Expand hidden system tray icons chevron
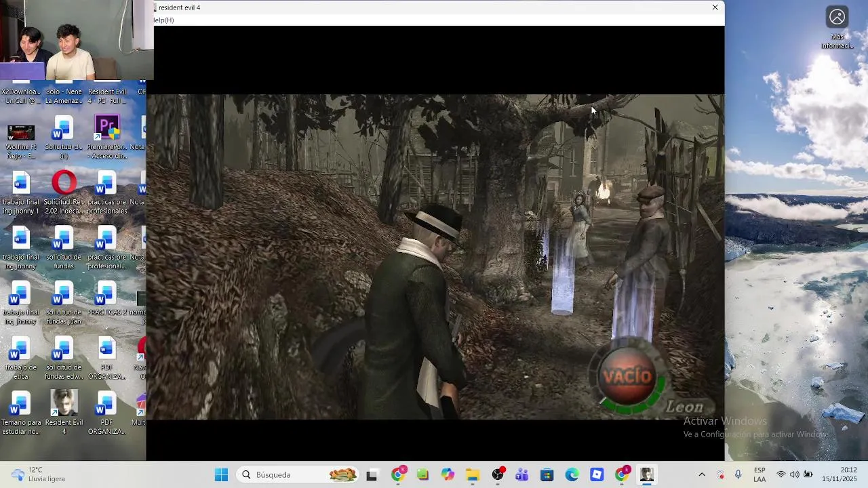Viewport: 868px width, 488px height. point(702,475)
